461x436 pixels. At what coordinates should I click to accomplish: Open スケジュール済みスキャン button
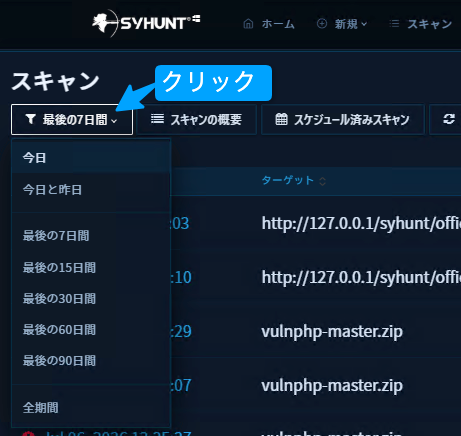343,119
